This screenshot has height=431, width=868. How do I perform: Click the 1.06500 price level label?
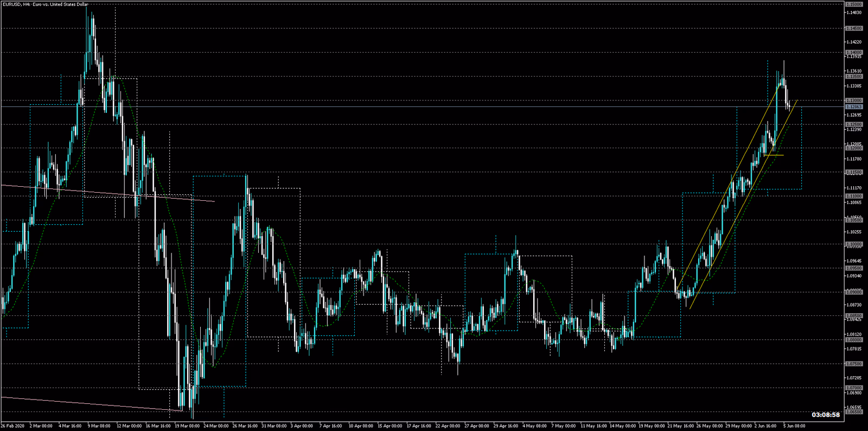click(854, 412)
